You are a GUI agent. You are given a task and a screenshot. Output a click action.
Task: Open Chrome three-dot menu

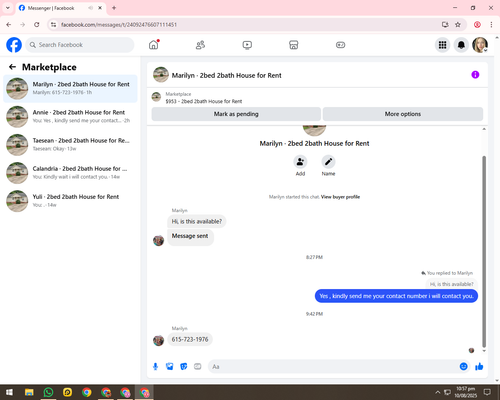coord(491,24)
